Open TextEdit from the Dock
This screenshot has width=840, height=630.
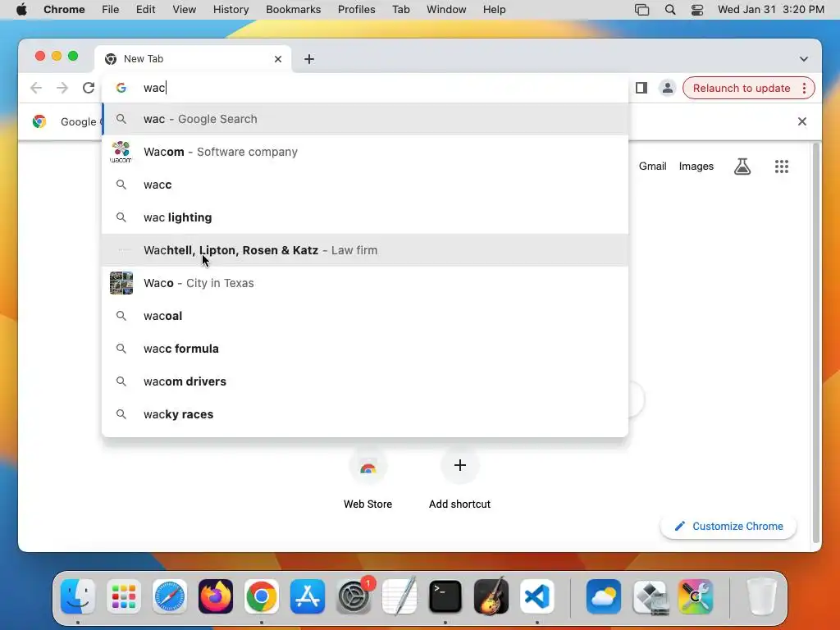399,596
